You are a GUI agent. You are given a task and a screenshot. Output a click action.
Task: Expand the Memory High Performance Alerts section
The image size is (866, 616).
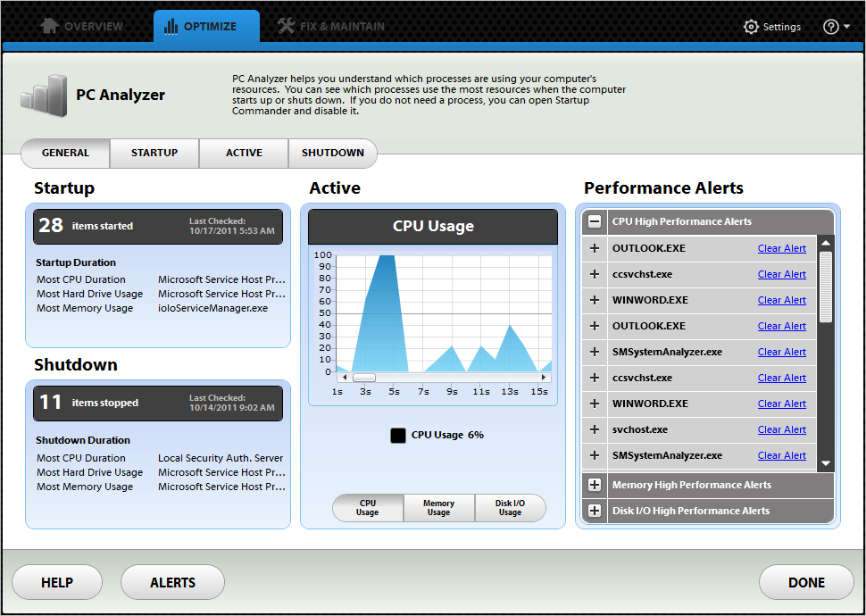[x=595, y=485]
